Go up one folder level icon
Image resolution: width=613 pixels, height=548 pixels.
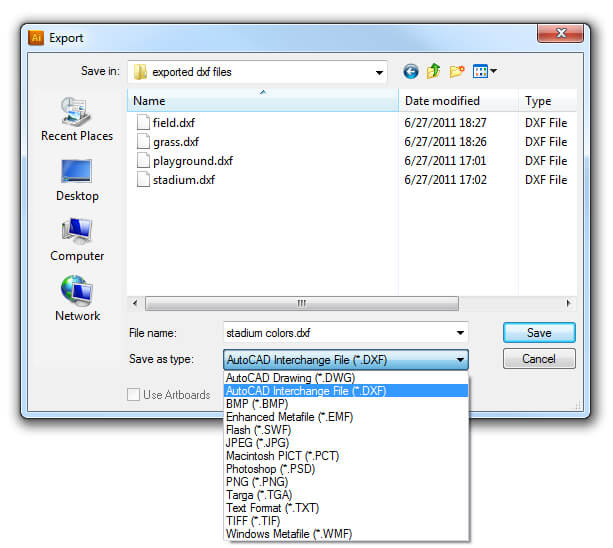tap(433, 71)
